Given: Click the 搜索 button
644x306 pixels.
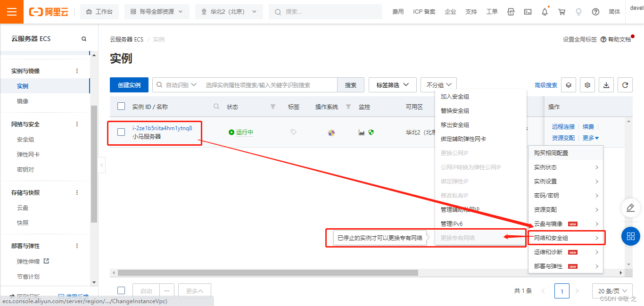Looking at the screenshot, I should click(x=351, y=85).
